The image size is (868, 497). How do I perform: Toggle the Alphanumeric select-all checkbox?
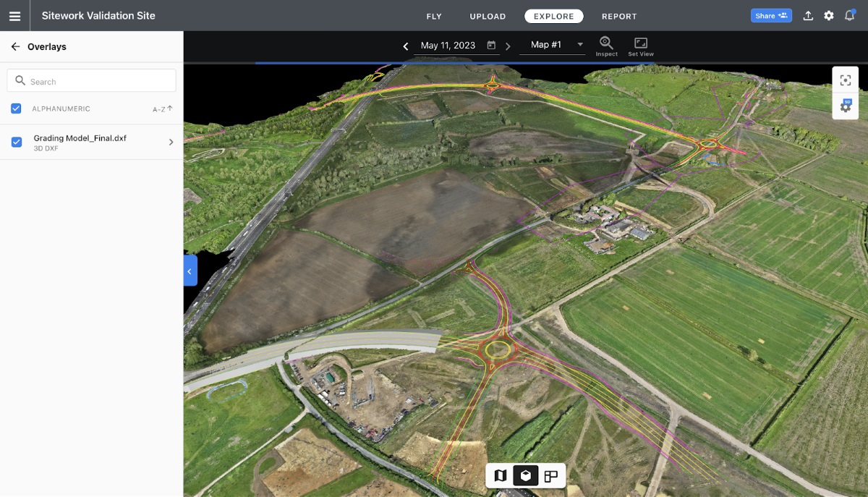point(16,109)
